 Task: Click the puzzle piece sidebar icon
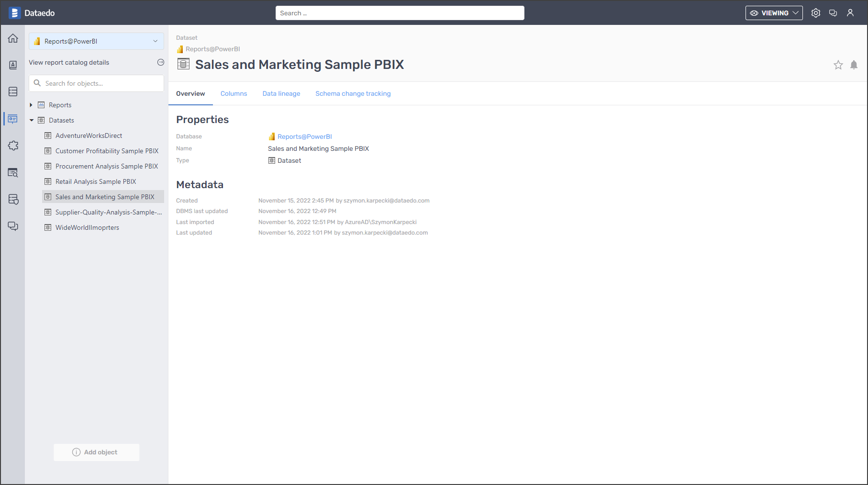13,146
